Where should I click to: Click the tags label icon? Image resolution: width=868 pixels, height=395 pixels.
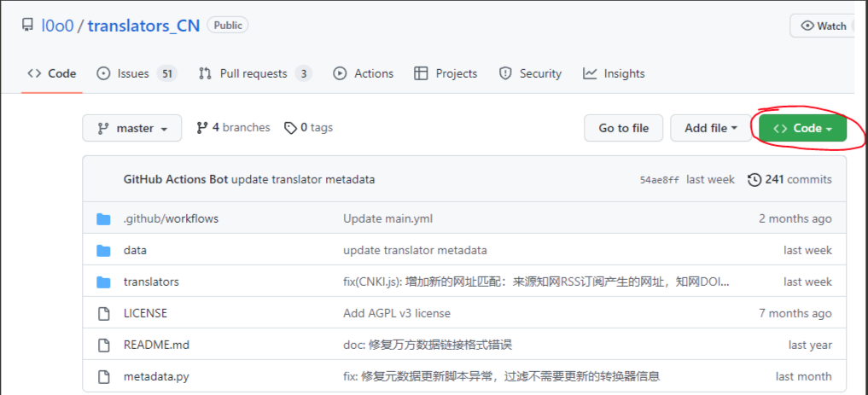[290, 128]
